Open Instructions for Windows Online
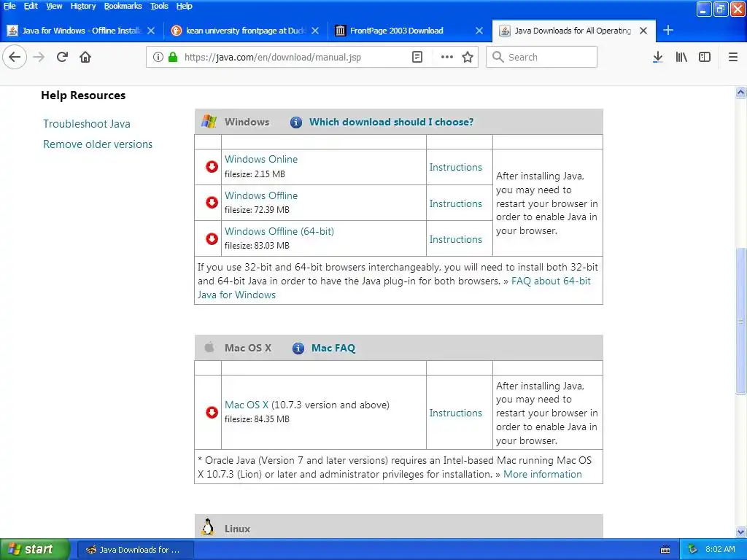Screen dimensions: 747x560 click(x=455, y=167)
